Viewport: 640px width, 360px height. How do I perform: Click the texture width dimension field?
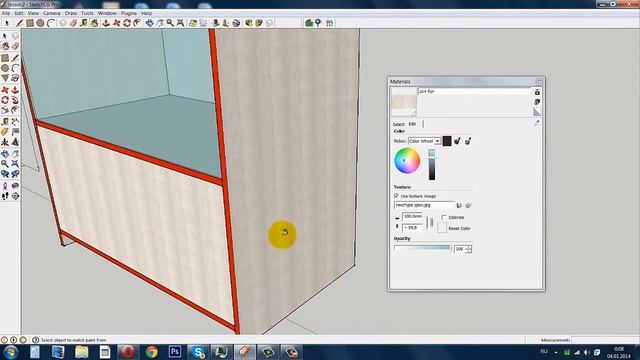[413, 216]
